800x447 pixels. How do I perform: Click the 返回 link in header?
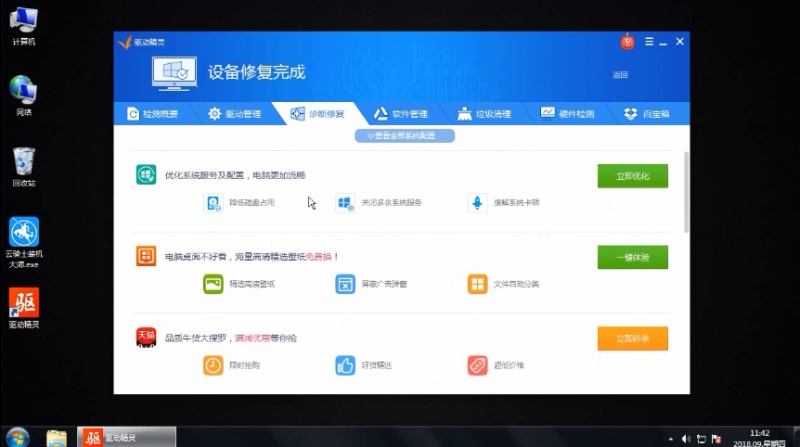click(620, 75)
